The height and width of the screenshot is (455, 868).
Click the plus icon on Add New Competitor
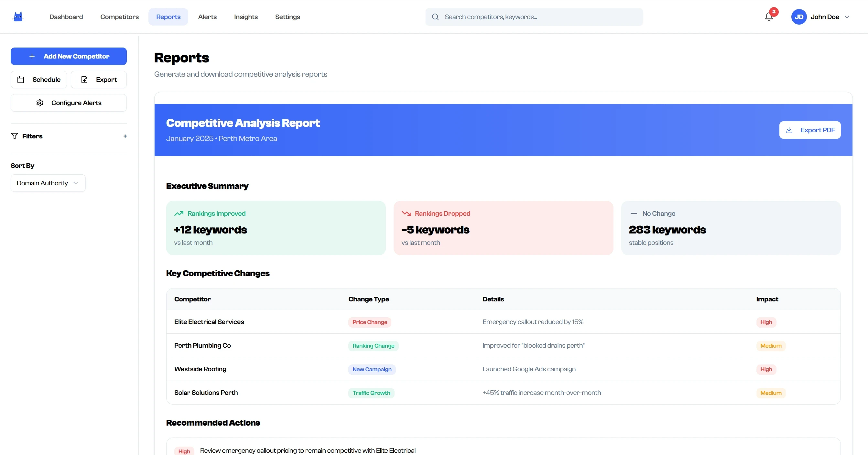32,56
